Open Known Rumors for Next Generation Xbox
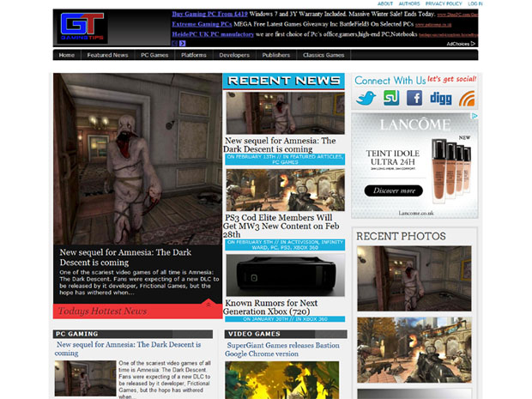 coord(271,307)
